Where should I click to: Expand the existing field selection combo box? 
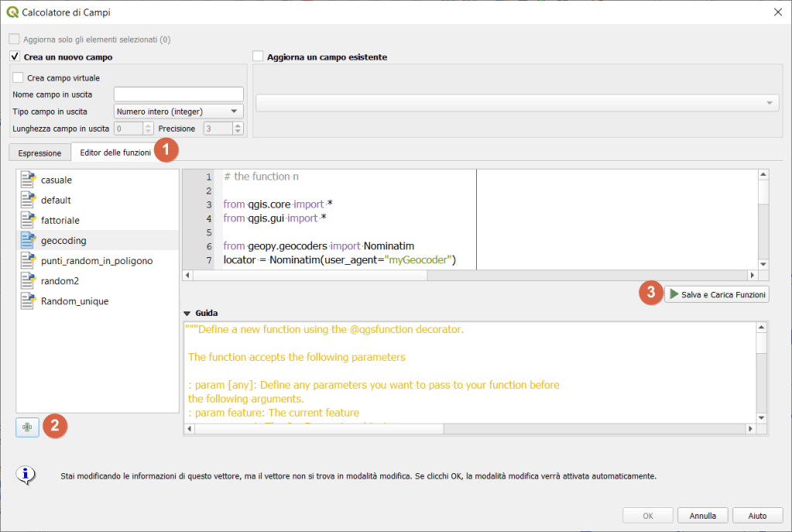click(517, 103)
